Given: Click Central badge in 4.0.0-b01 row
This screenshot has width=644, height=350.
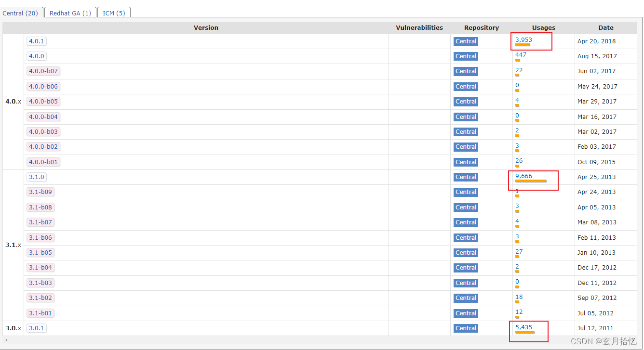Looking at the screenshot, I should click(x=466, y=162).
